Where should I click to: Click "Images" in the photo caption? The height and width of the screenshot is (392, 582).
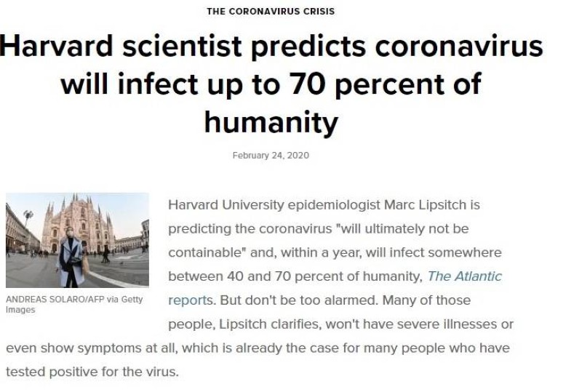[20, 310]
